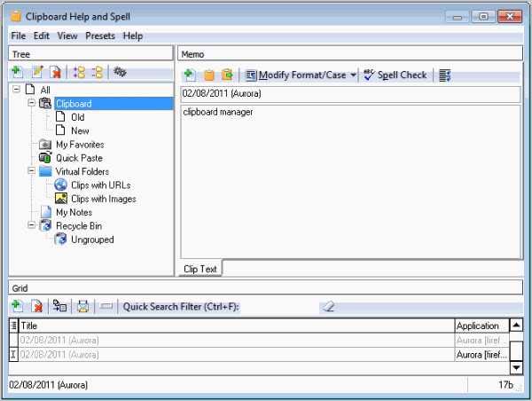Click the add new clip icon in Memo toolbar

point(190,75)
